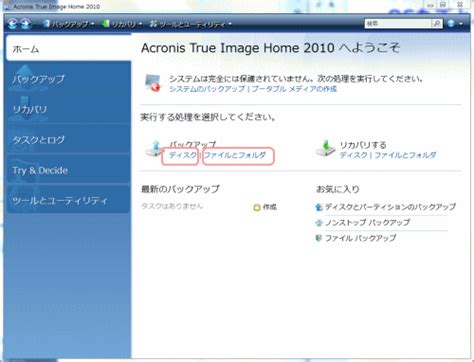Click ファイルとフォルダ link under リカバリする
The width and height of the screenshot is (474, 362).
[x=405, y=155]
